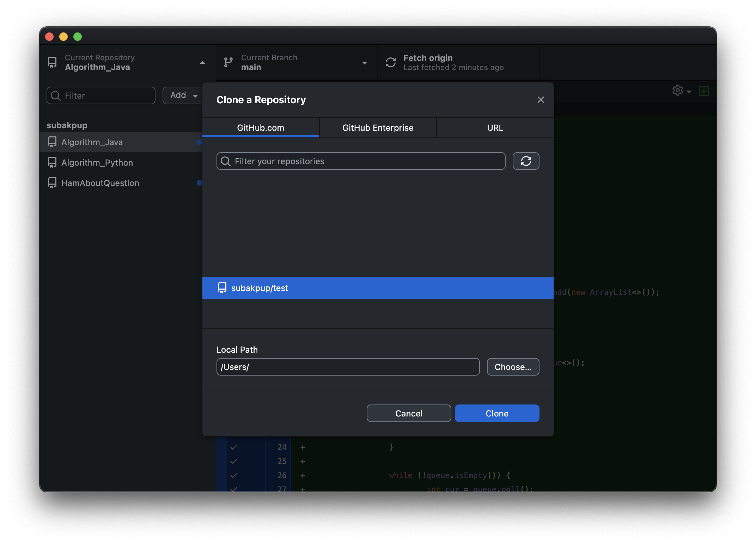Switch to the GitHub Enterprise tab
The height and width of the screenshot is (544, 756).
click(x=378, y=128)
